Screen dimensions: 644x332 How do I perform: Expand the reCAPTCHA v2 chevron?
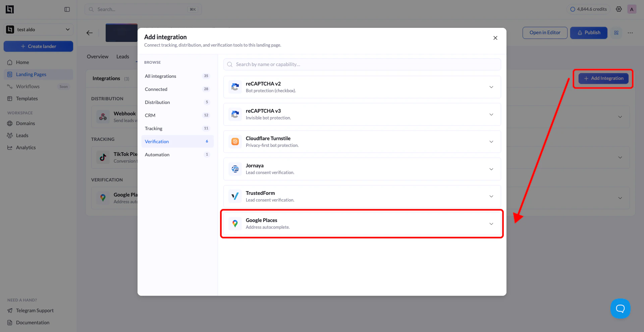491,87
